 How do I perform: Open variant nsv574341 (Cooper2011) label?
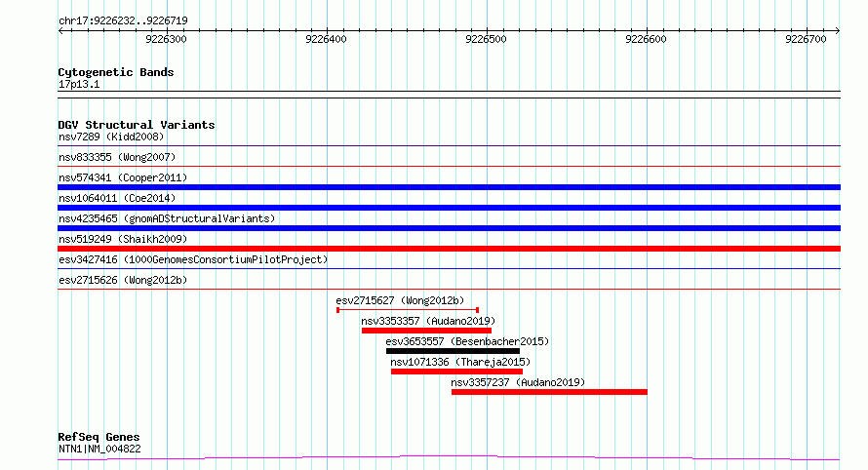click(x=123, y=177)
